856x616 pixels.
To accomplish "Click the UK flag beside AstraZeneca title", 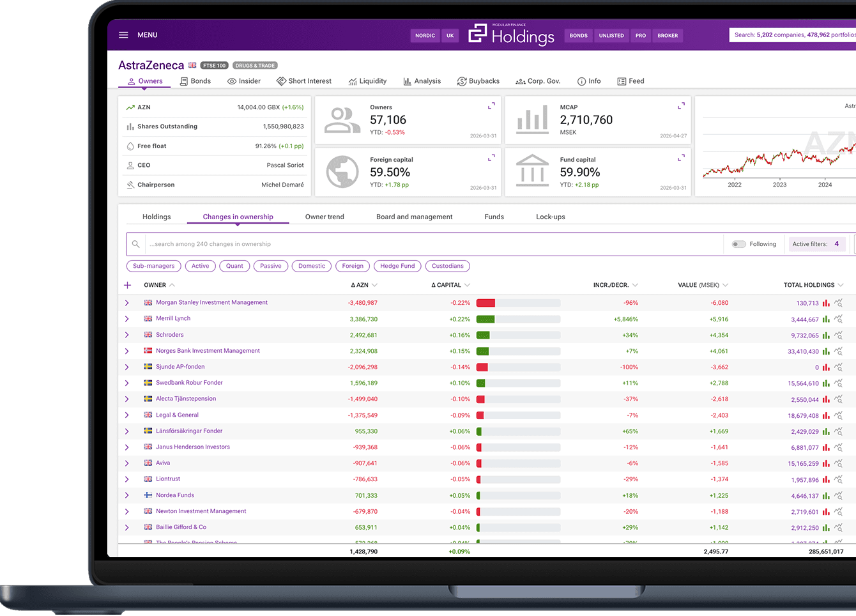I will [192, 65].
